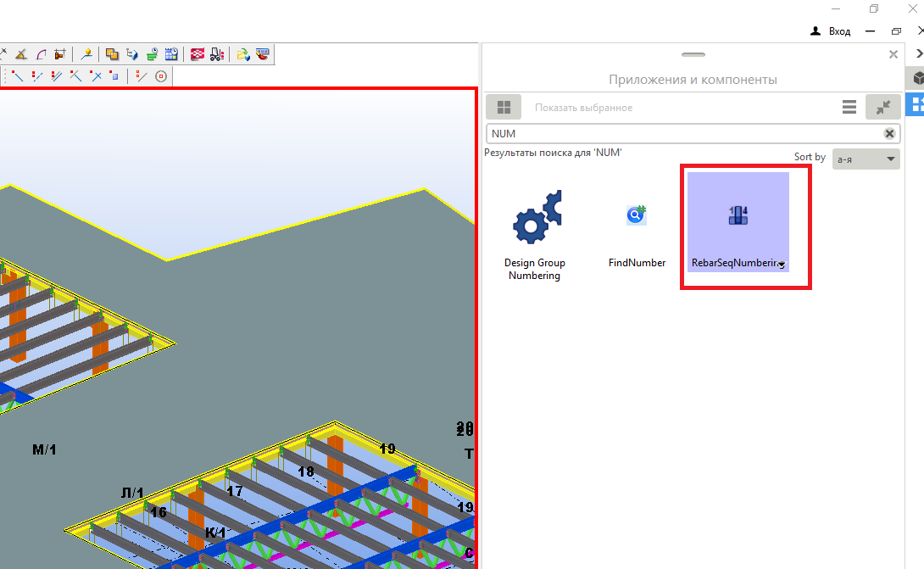Open the Sort by а-я dropdown

click(x=866, y=159)
